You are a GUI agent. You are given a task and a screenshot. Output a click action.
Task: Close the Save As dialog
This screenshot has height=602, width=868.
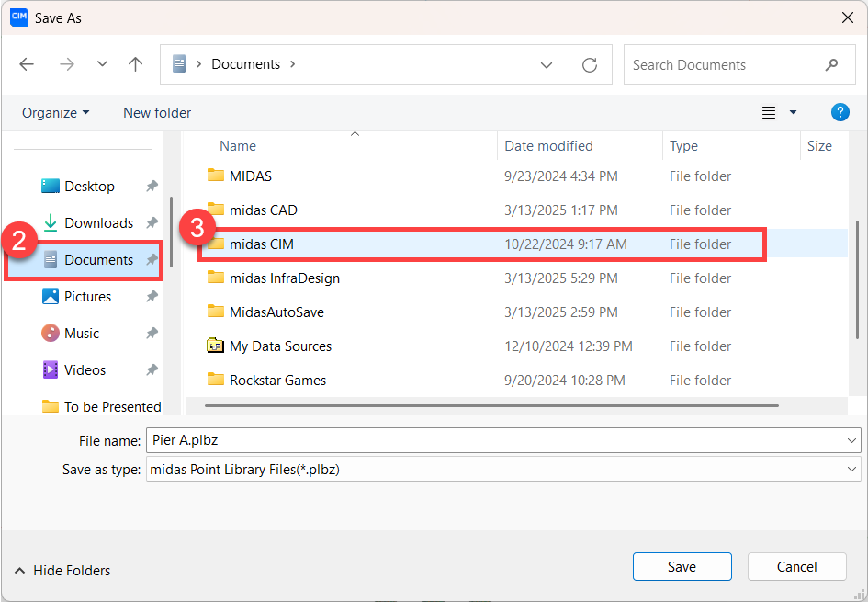pos(847,17)
